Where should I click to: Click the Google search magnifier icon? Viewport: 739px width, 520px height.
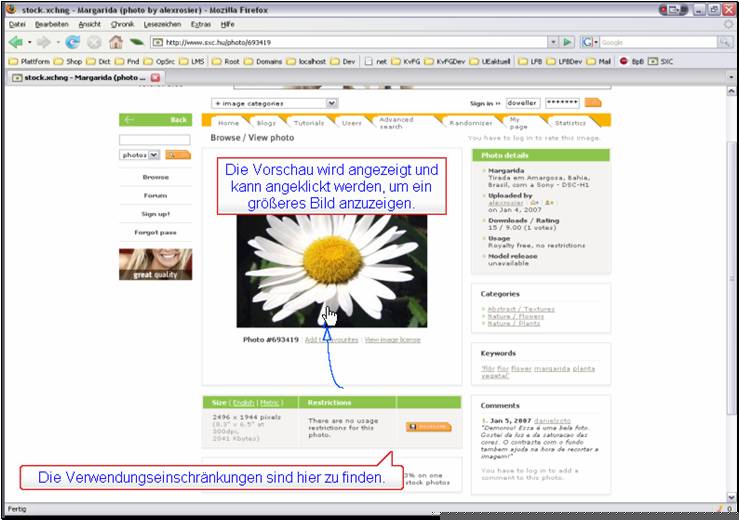pos(724,42)
